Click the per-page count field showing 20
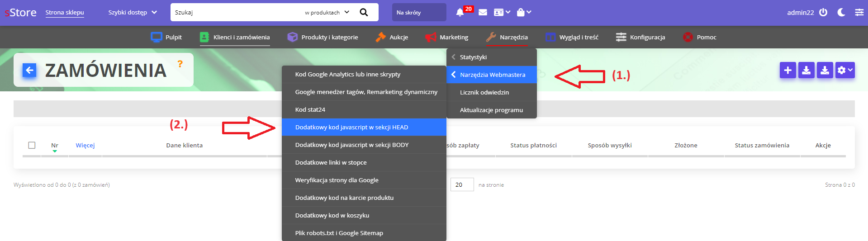The width and height of the screenshot is (868, 241). (x=462, y=184)
